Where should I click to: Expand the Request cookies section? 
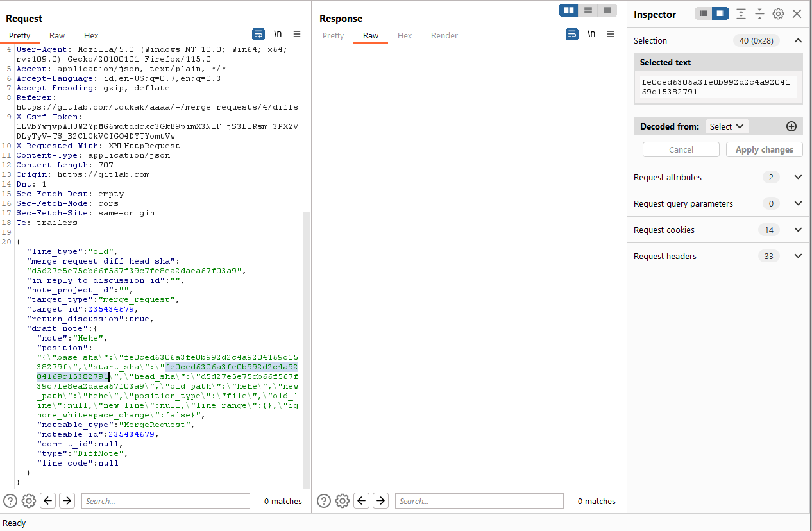[798, 230]
